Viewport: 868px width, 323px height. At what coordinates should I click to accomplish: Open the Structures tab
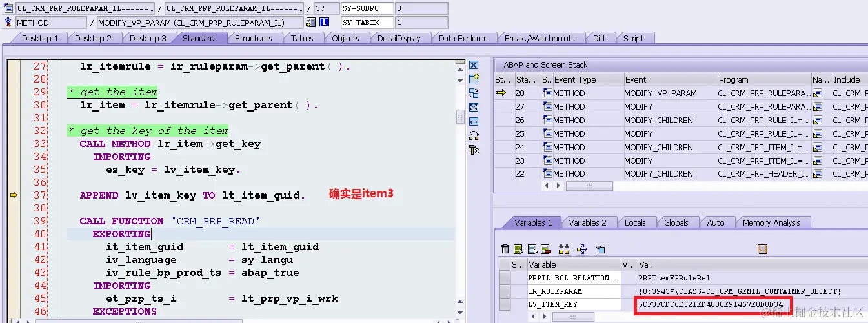(253, 38)
